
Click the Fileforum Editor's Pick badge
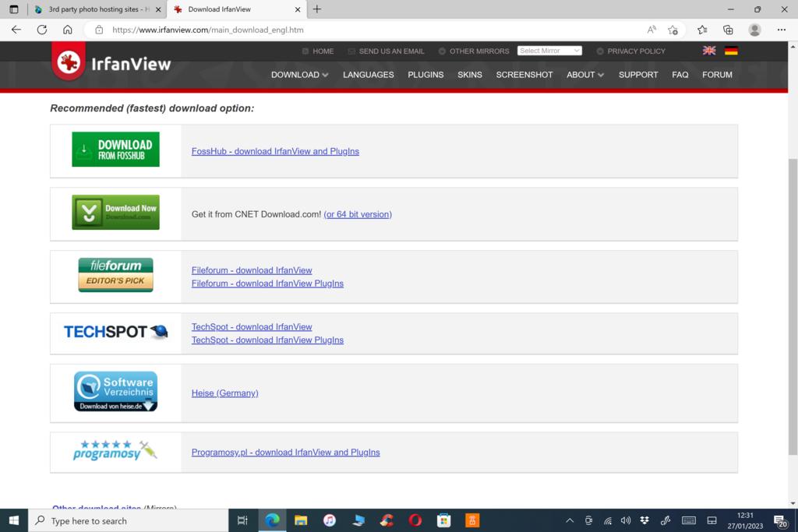115,275
